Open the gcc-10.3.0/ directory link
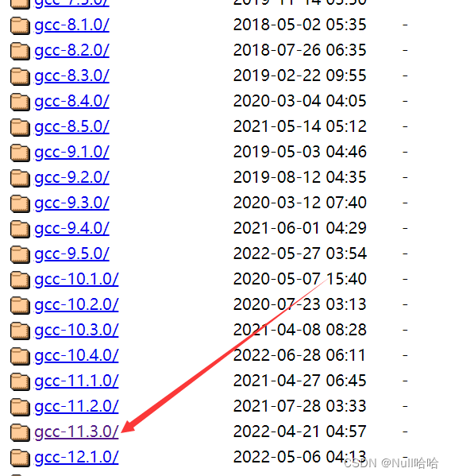Image resolution: width=451 pixels, height=476 pixels. pos(76,331)
